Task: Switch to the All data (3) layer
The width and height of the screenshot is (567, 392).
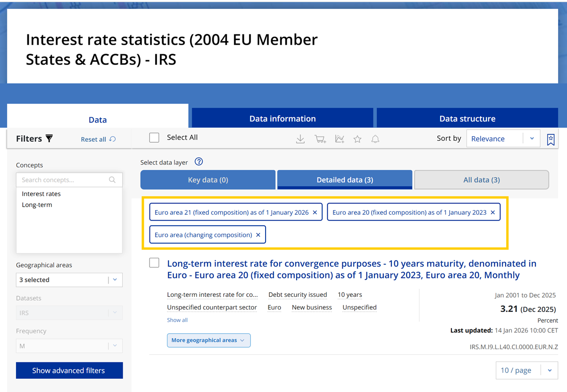Action: pos(481,180)
